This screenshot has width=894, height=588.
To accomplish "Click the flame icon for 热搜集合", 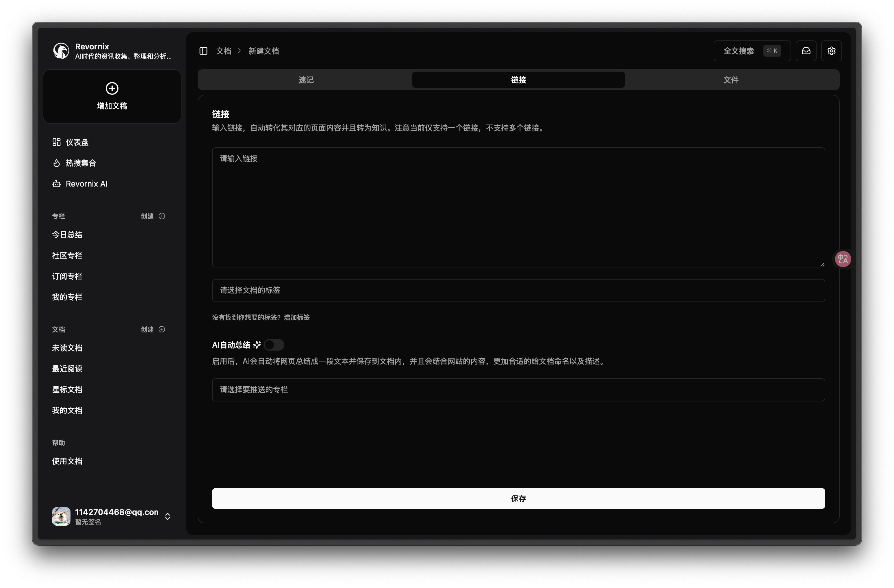I will [56, 163].
